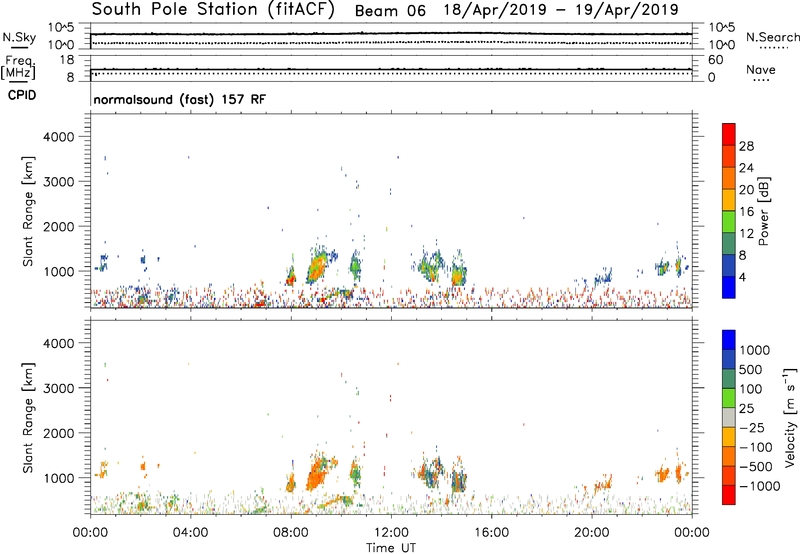800x554 pixels.
Task: Select blue top segment of Velocity colorbar
Action: click(x=729, y=340)
